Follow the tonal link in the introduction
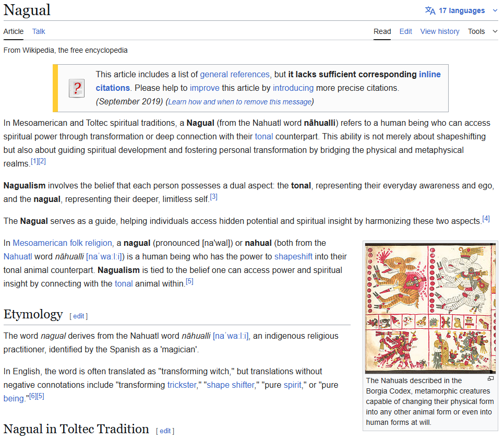 coord(264,136)
